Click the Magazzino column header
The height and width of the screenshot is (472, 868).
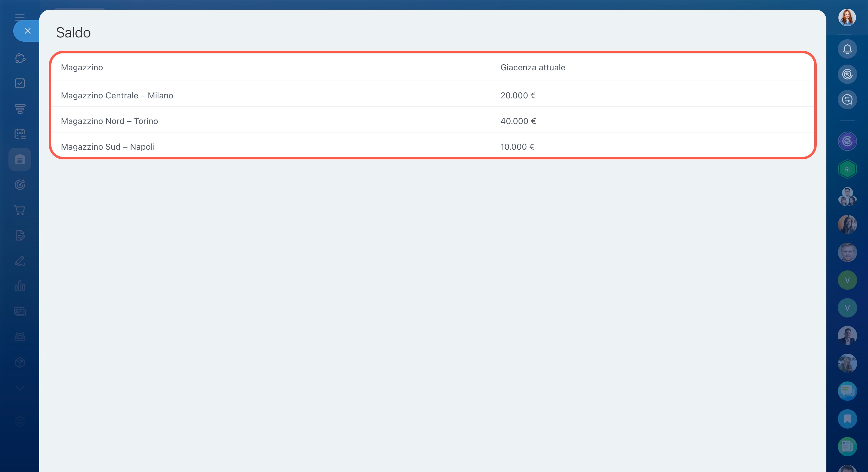coord(82,67)
